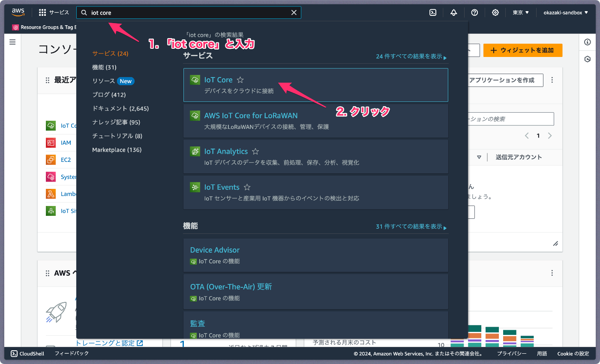The image size is (600, 364).
Task: Clear the search field with the X icon
Action: coord(294,13)
